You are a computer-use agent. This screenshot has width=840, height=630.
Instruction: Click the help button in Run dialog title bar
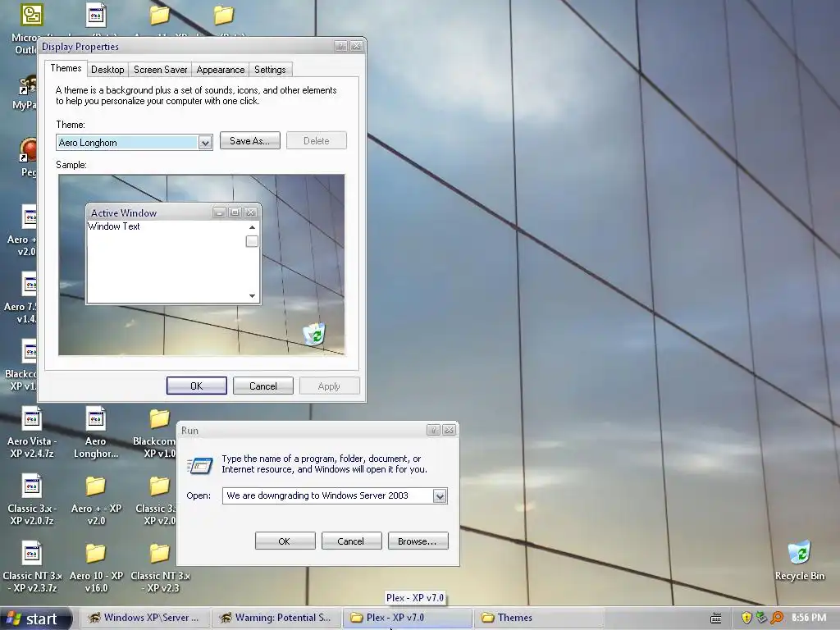coord(433,430)
